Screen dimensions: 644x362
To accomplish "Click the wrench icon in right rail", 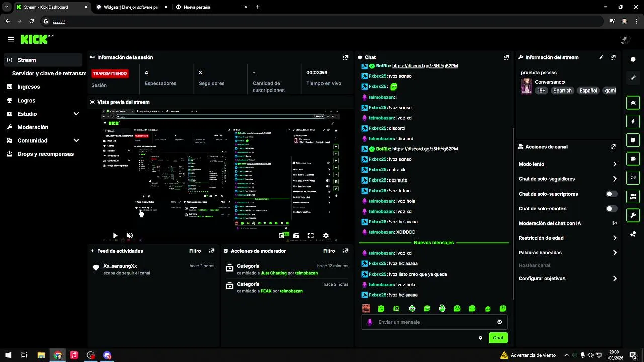I will coord(633,215).
